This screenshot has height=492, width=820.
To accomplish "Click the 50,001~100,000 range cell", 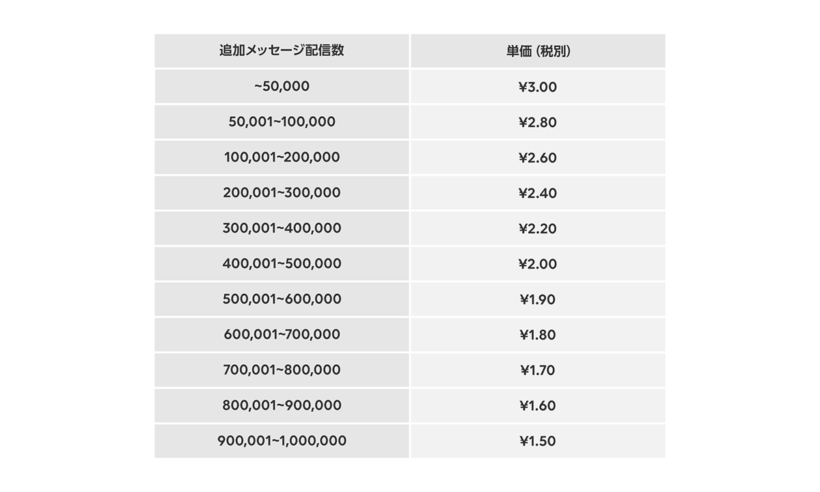I will [x=281, y=122].
